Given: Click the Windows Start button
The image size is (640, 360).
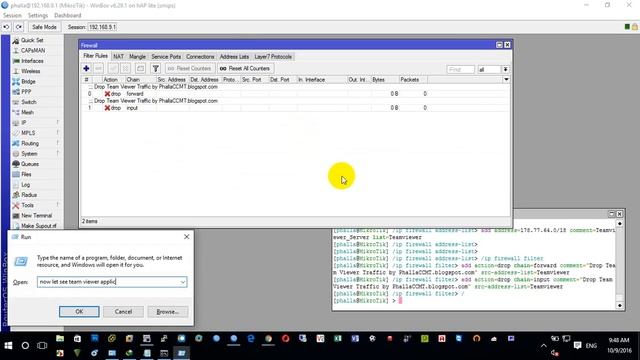Looking at the screenshot, I should pyautogui.click(x=8, y=346).
